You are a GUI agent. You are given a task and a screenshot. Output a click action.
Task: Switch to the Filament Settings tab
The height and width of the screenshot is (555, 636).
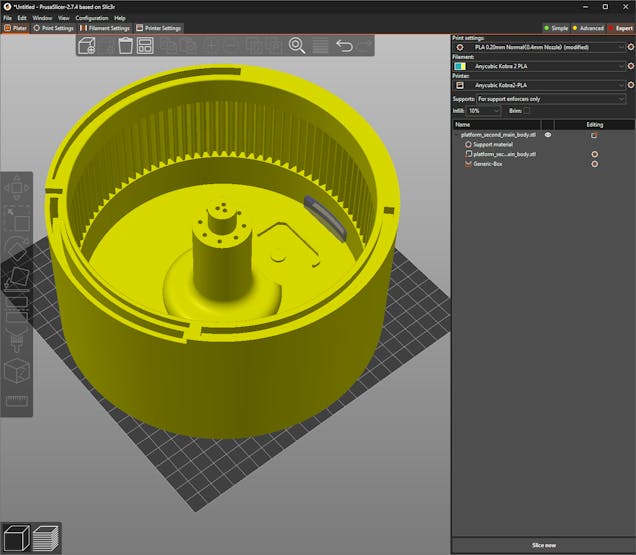tap(105, 28)
